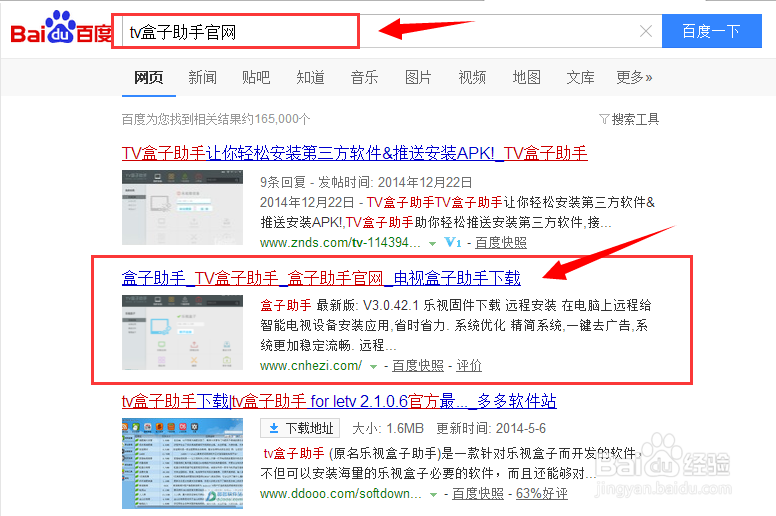Expand the 更多» menu
776x516 pixels.
point(634,78)
